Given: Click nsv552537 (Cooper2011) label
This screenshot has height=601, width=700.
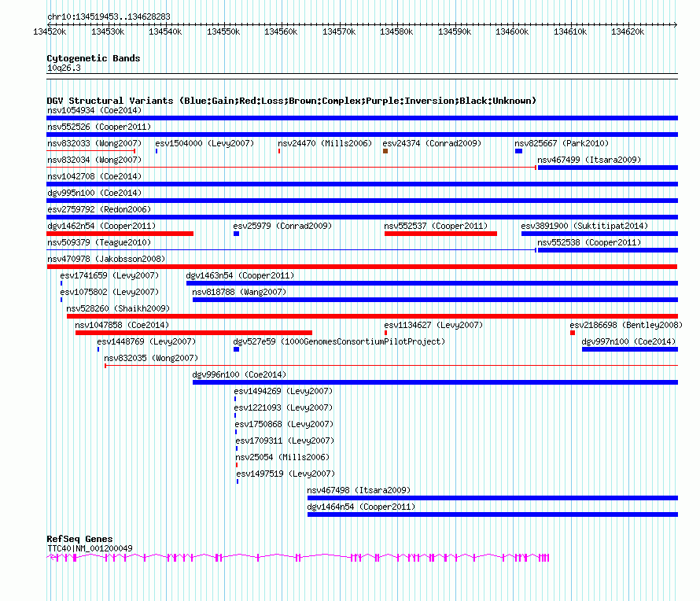Looking at the screenshot, I should [436, 226].
